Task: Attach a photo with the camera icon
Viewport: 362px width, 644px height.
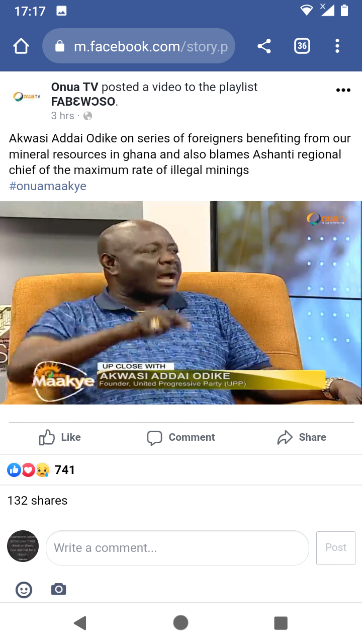Action: coord(59,589)
